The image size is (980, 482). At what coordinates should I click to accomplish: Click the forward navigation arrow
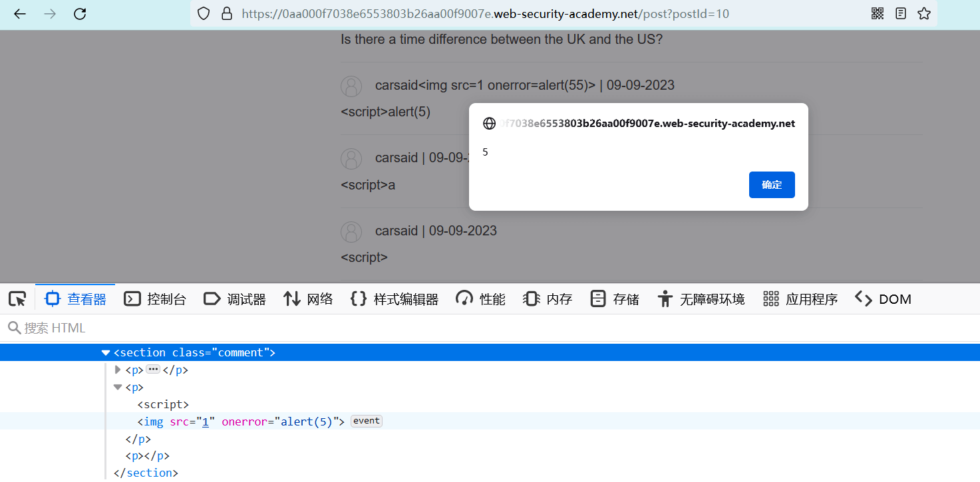tap(50, 13)
